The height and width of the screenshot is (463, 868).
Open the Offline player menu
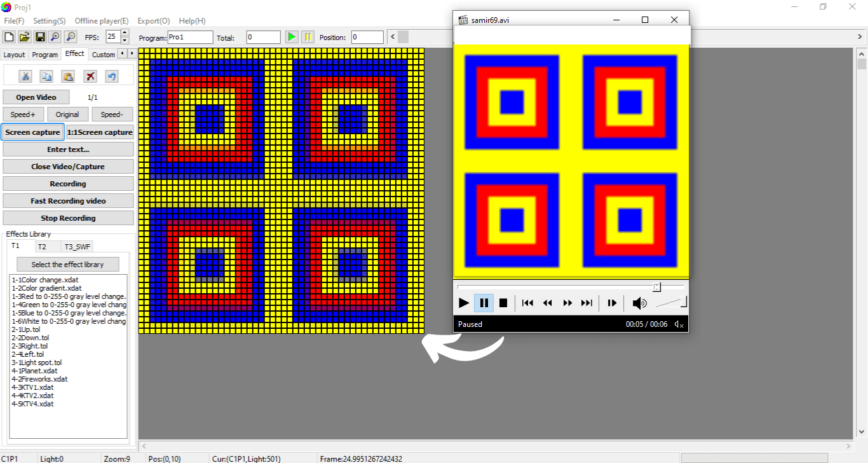(x=101, y=20)
